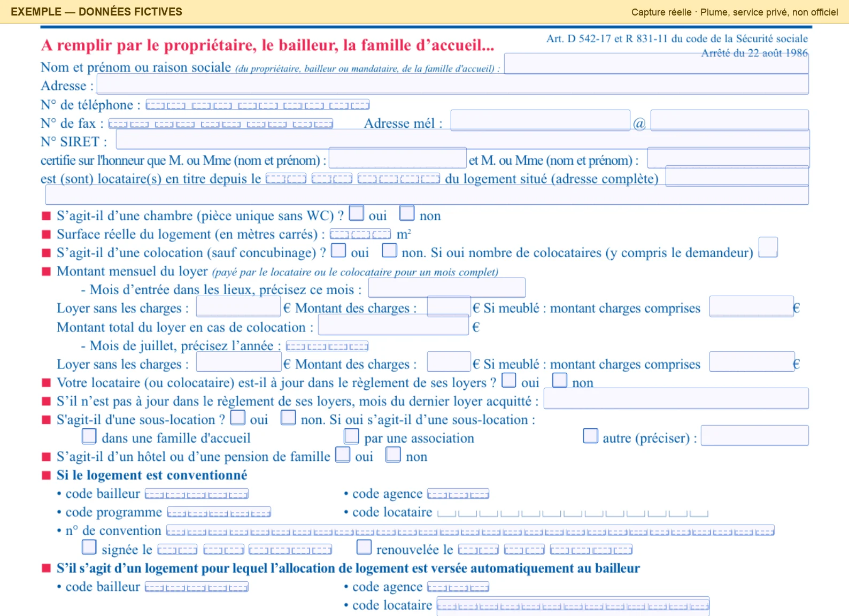
Task: Check the 'par une association' box
Action: [x=352, y=436]
